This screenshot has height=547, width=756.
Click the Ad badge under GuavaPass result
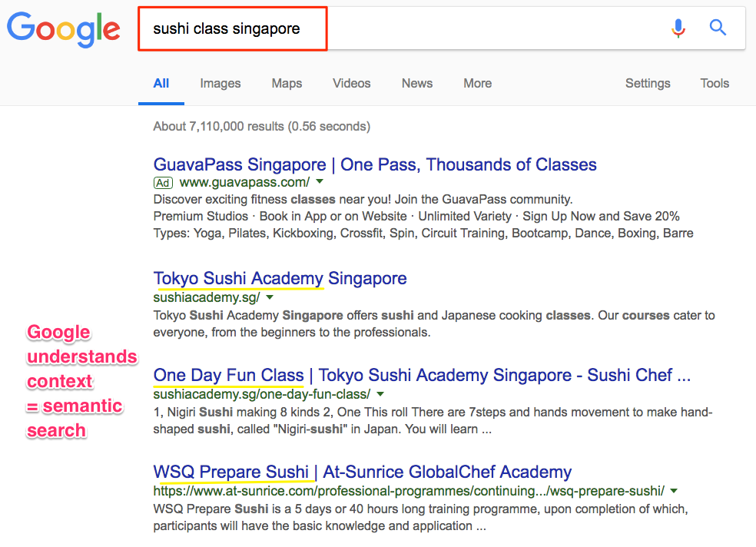click(x=163, y=183)
